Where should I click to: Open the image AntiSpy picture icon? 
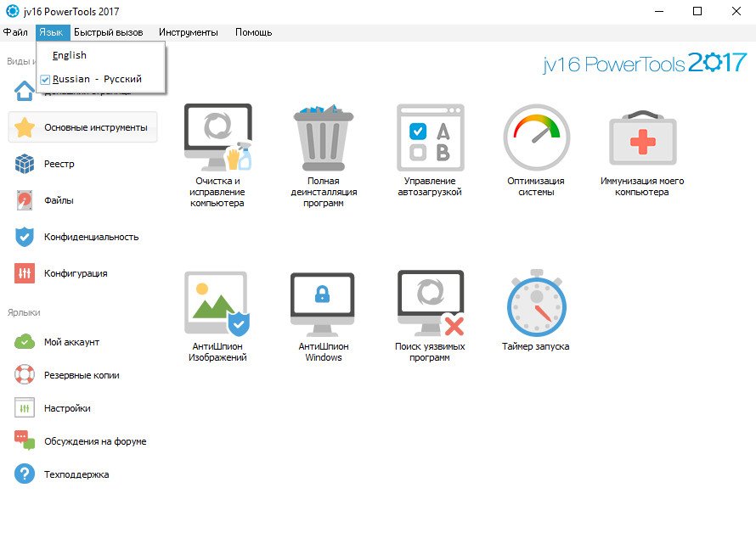tap(217, 303)
